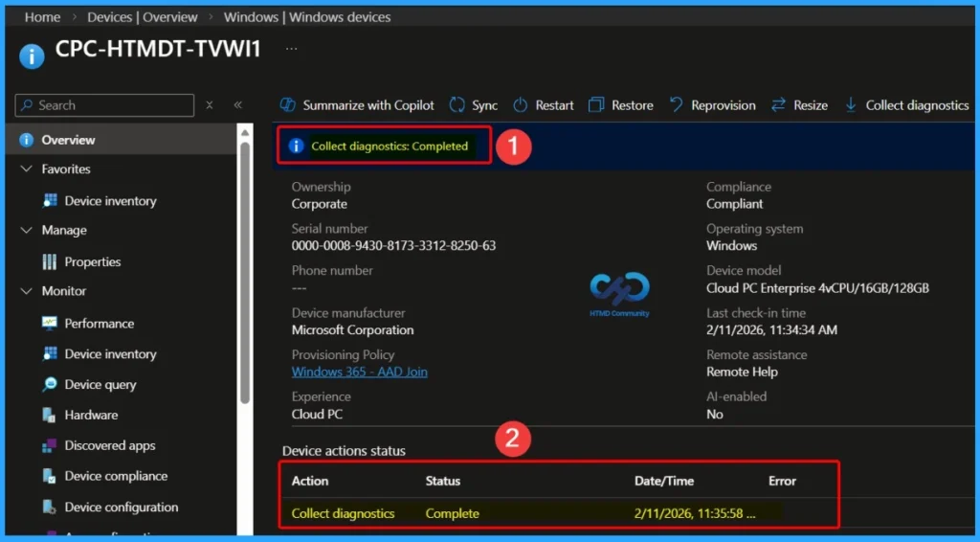Image resolution: width=980 pixels, height=542 pixels.
Task: Click the Overview info icon in sidebar
Action: coord(26,140)
